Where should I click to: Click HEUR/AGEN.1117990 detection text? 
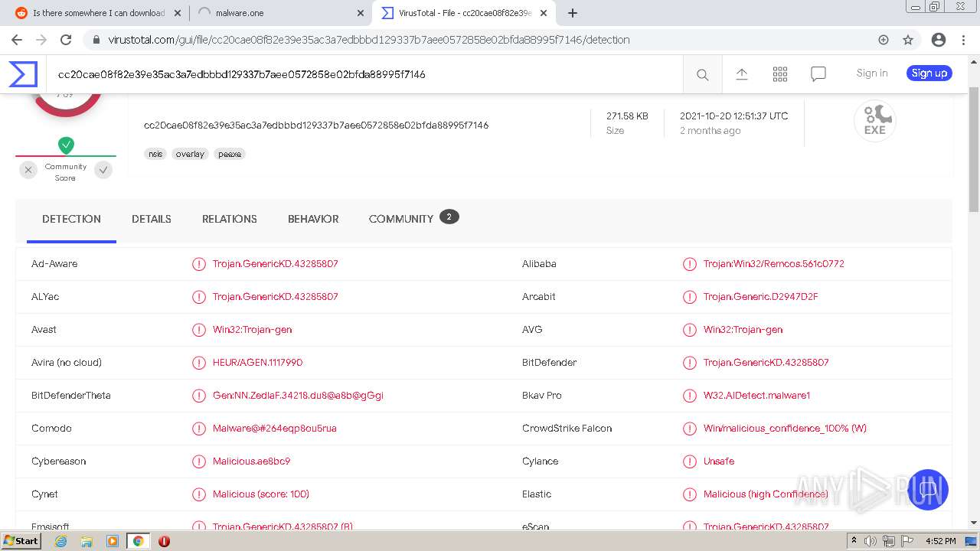(x=257, y=363)
